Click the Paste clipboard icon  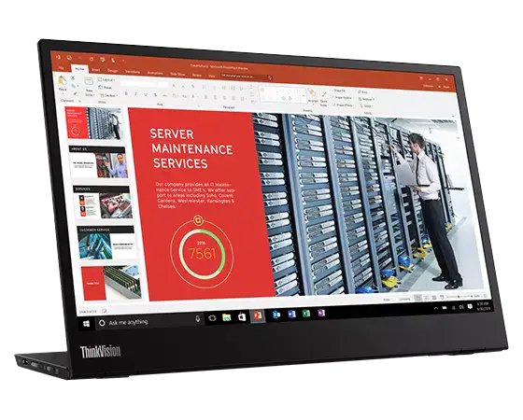click(62, 81)
